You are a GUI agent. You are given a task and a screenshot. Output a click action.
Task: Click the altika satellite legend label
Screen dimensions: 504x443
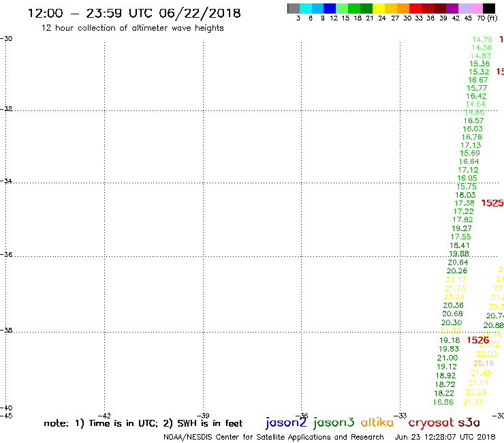point(377,422)
